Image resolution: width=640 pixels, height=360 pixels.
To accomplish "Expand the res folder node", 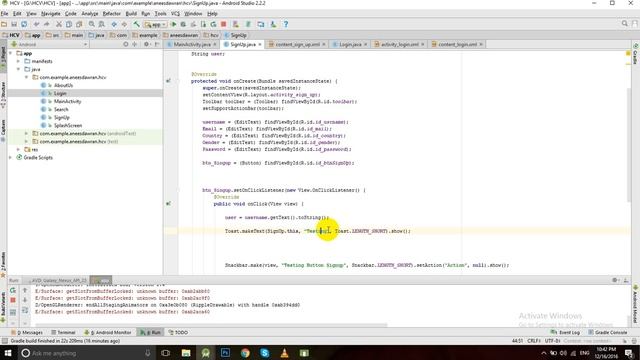I will [18, 149].
